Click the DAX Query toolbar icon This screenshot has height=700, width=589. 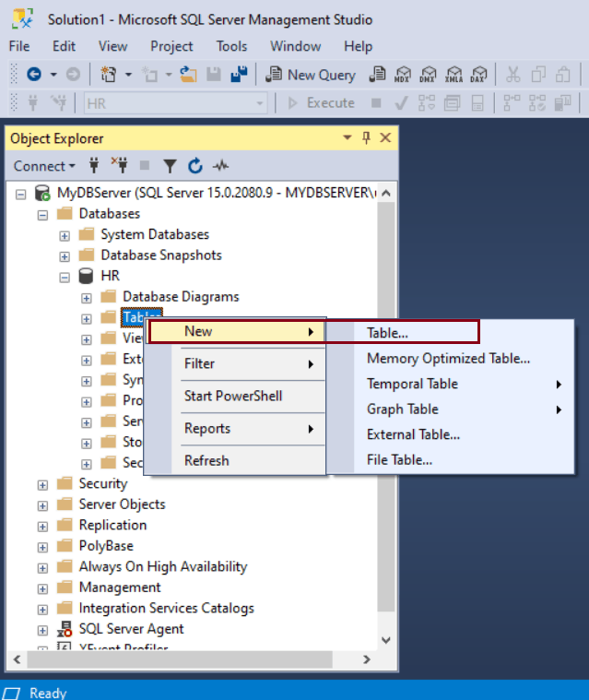coord(477,75)
